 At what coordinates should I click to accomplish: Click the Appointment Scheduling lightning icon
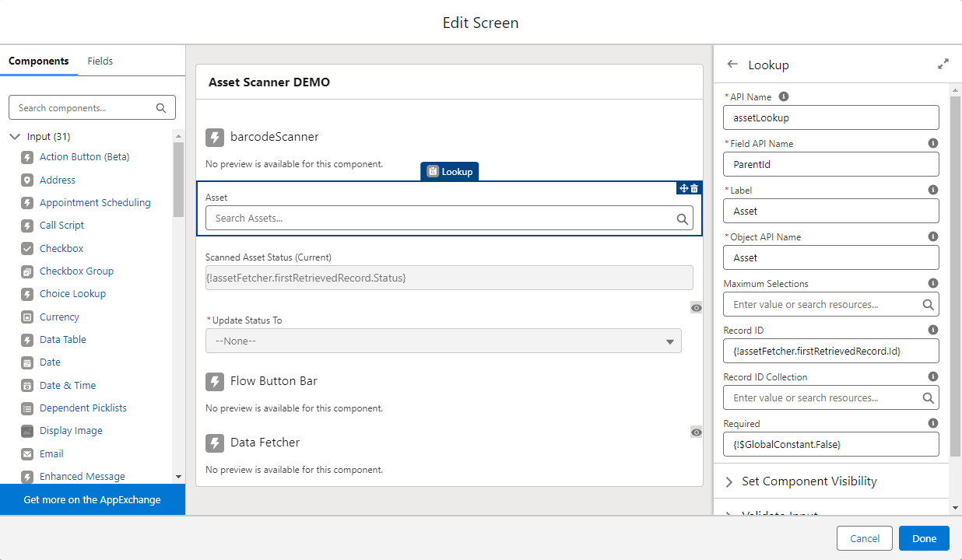[x=26, y=203]
